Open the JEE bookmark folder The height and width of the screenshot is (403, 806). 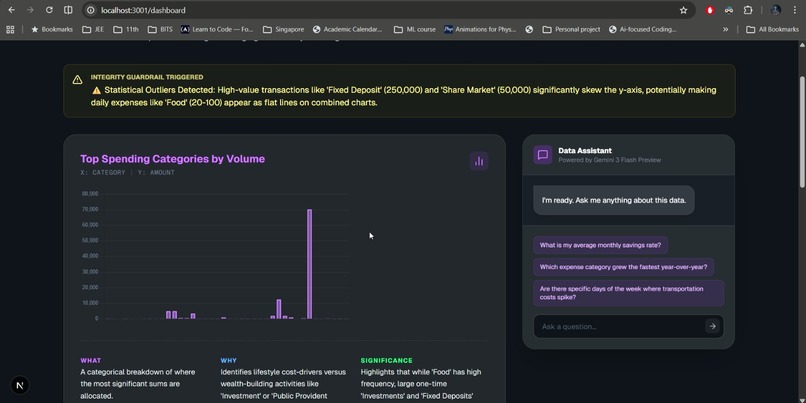tap(93, 29)
